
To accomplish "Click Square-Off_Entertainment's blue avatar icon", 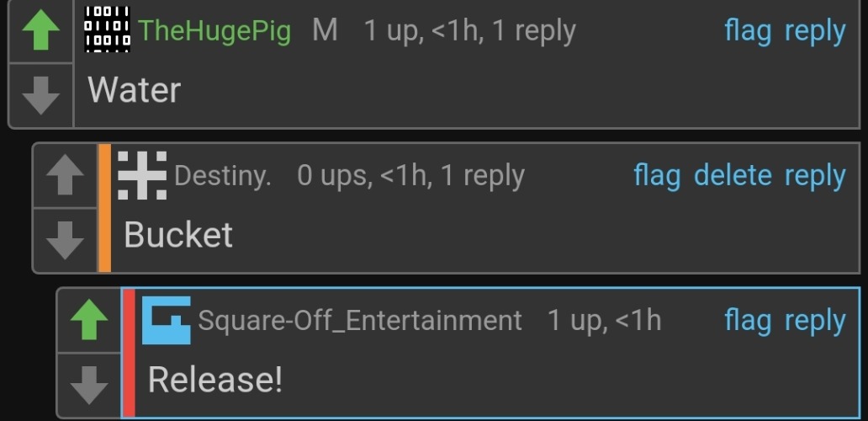I will (167, 320).
